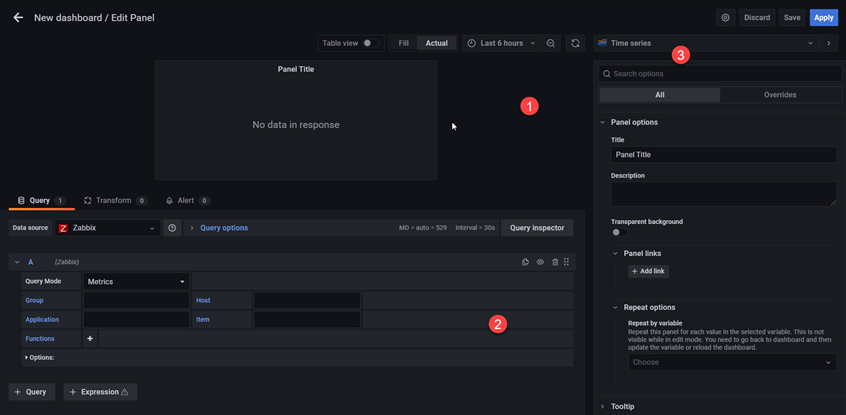Open data source help icon next to Zabbix
This screenshot has height=415, width=846.
tap(172, 228)
